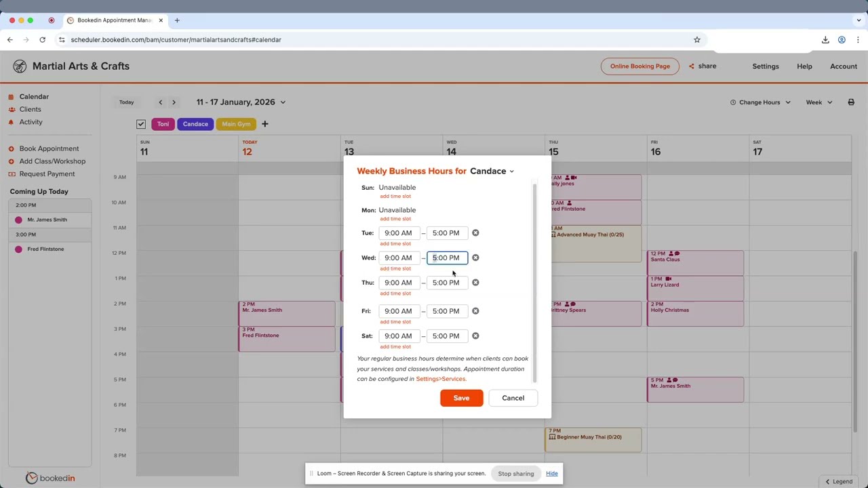Remove Wednesday time slot
Viewport: 868px width, 488px height.
tap(475, 258)
